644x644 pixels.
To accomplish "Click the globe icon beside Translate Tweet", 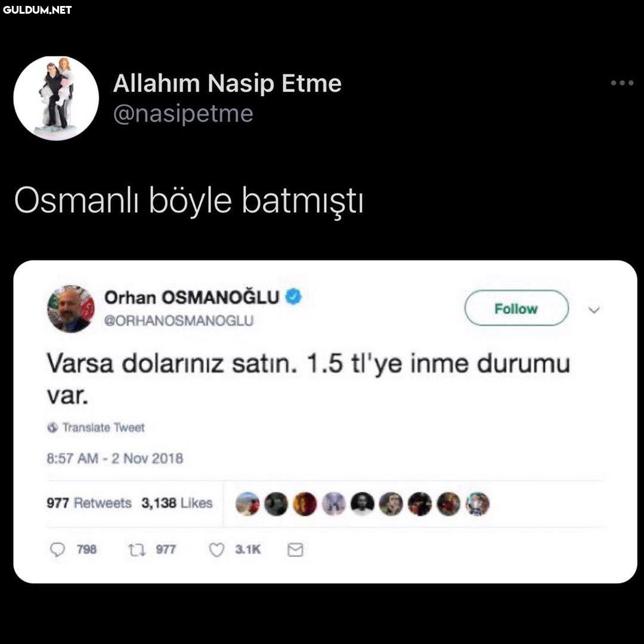I will [x=52, y=428].
